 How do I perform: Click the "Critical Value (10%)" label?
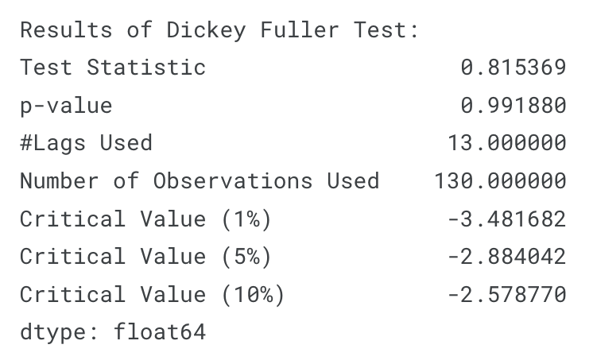pyautogui.click(x=152, y=295)
